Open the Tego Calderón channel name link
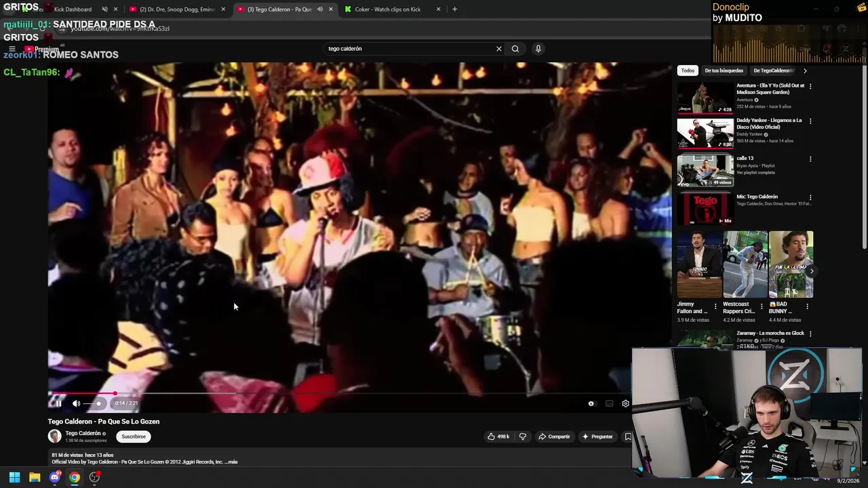Screen dimensions: 868x488 click(83, 433)
